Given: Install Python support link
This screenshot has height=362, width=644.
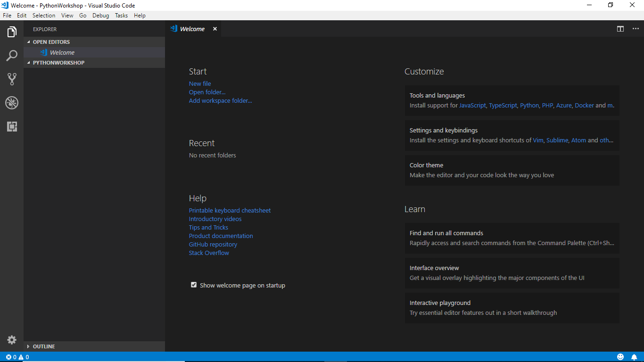Looking at the screenshot, I should point(529,105).
